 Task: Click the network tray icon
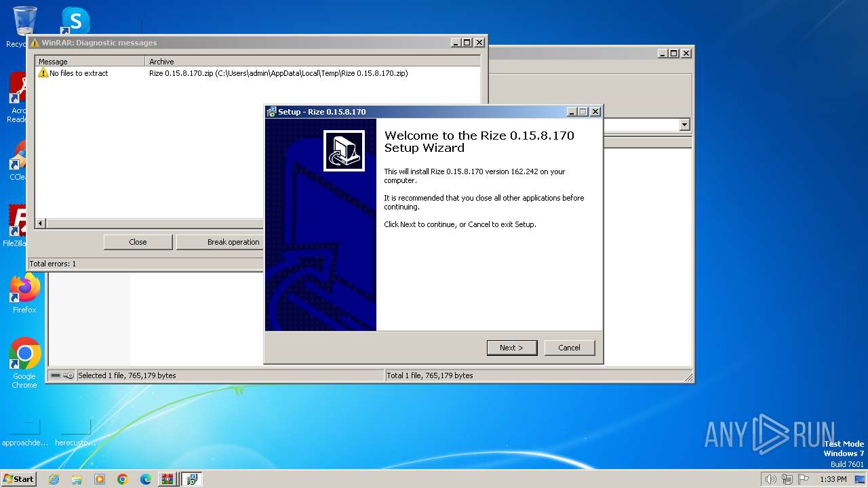[787, 479]
